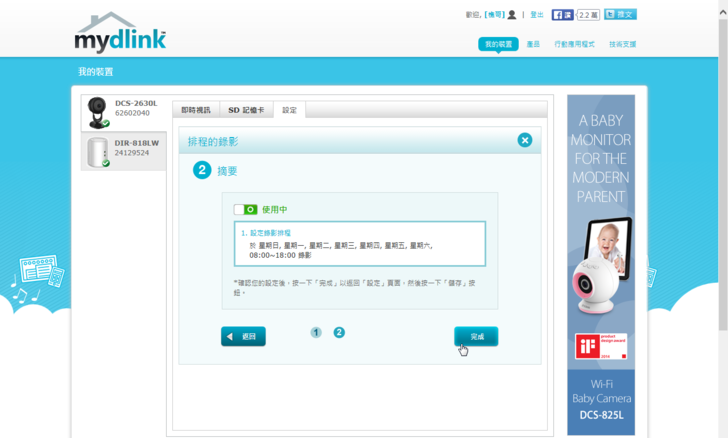Open 產品 in top navigation
The width and height of the screenshot is (728, 438).
coord(533,44)
